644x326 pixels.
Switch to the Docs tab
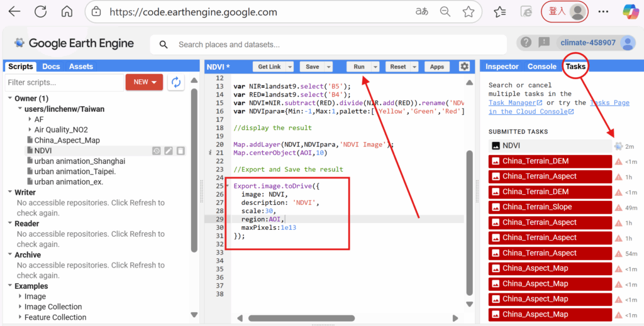51,67
